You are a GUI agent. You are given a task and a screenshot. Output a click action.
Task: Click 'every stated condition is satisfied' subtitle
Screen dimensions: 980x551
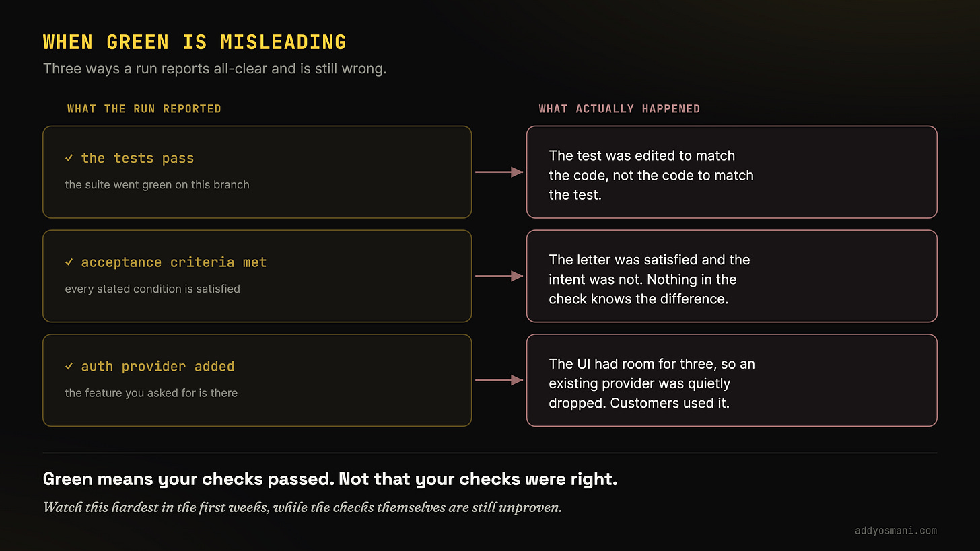152,289
